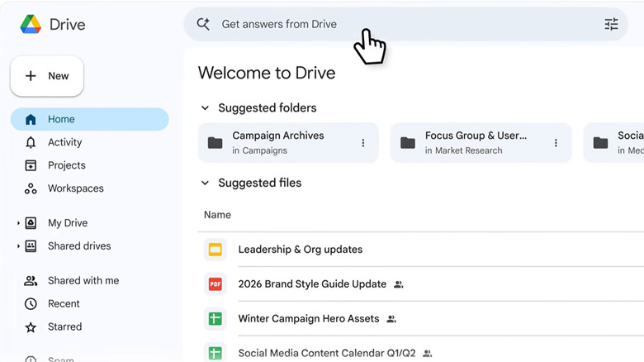Collapse the Suggested files section chevron

tap(205, 183)
